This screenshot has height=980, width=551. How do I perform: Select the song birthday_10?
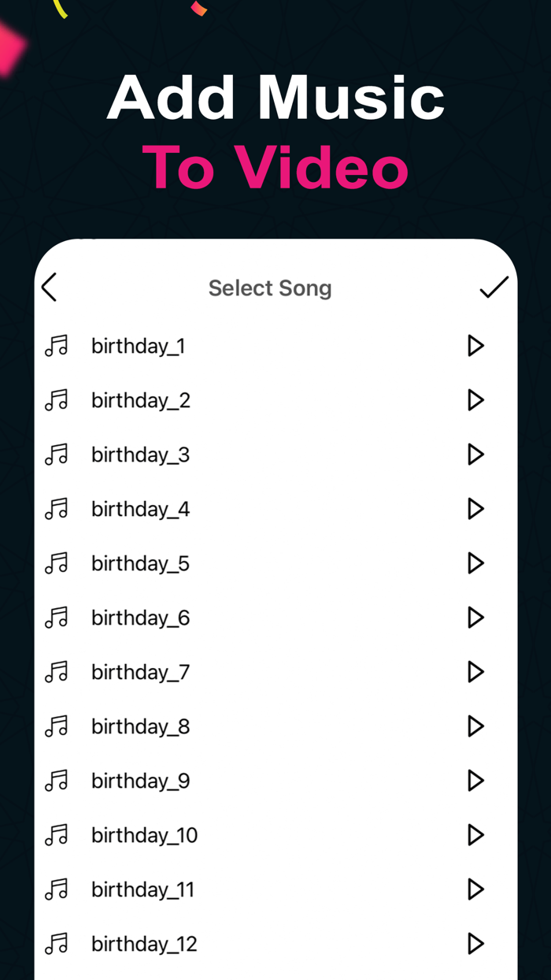pos(144,835)
